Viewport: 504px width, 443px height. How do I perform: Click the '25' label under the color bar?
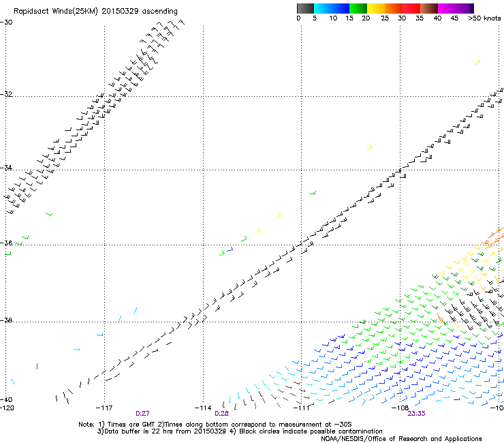point(385,18)
